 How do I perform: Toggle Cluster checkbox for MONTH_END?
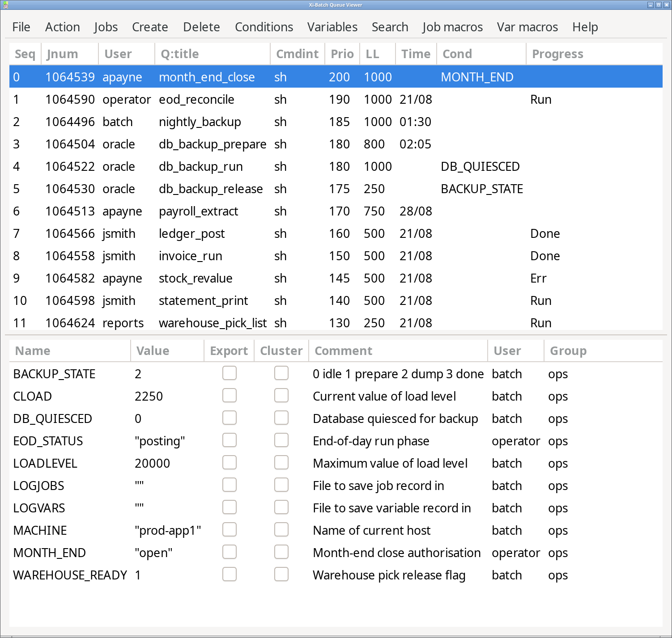pyautogui.click(x=281, y=552)
